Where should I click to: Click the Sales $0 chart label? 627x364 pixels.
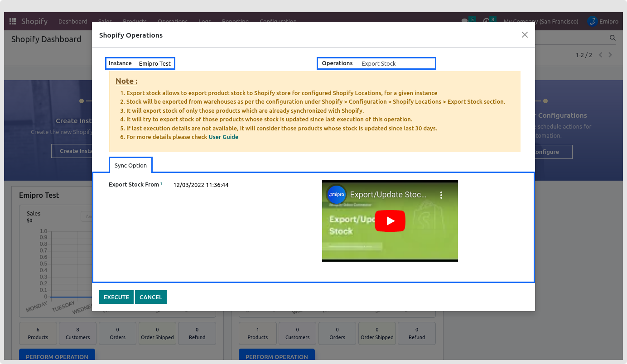click(34, 217)
